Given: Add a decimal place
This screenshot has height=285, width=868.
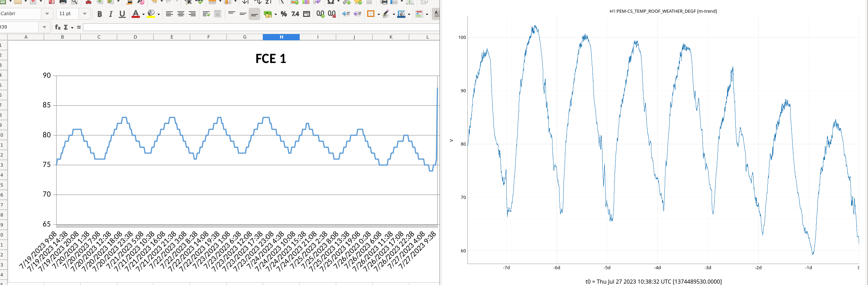Looking at the screenshot, I should (x=320, y=14).
